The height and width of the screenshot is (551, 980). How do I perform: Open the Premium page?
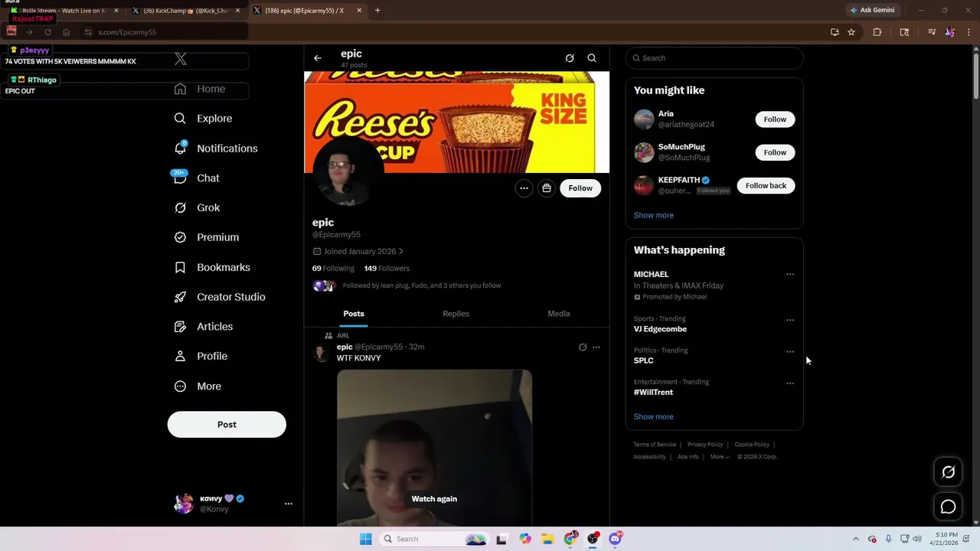pos(207,237)
